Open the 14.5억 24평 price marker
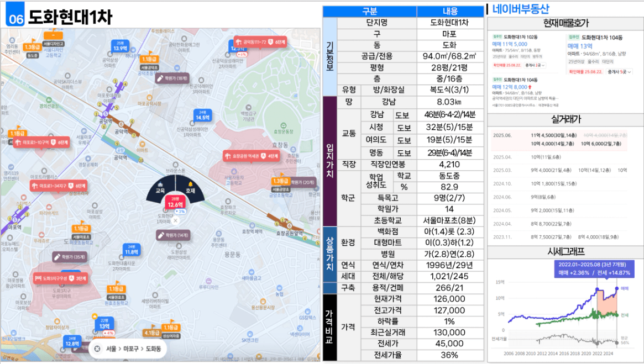This screenshot has width=644, height=364. click(x=202, y=116)
